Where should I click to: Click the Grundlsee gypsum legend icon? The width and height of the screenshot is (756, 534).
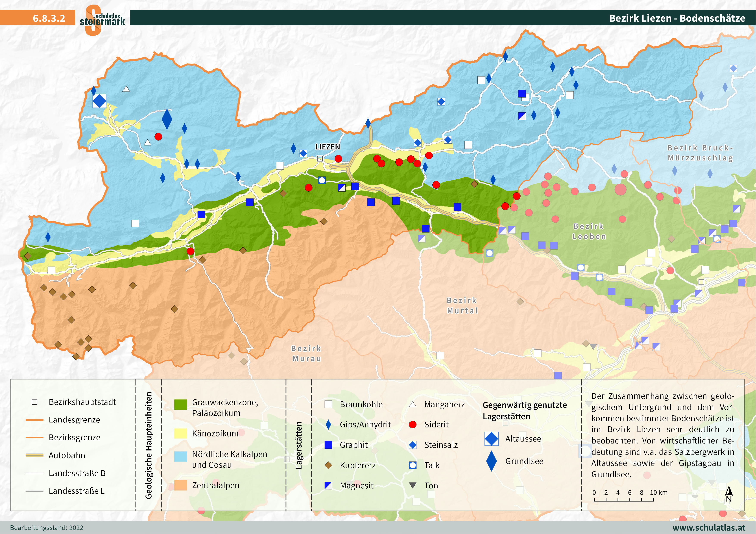click(x=491, y=461)
